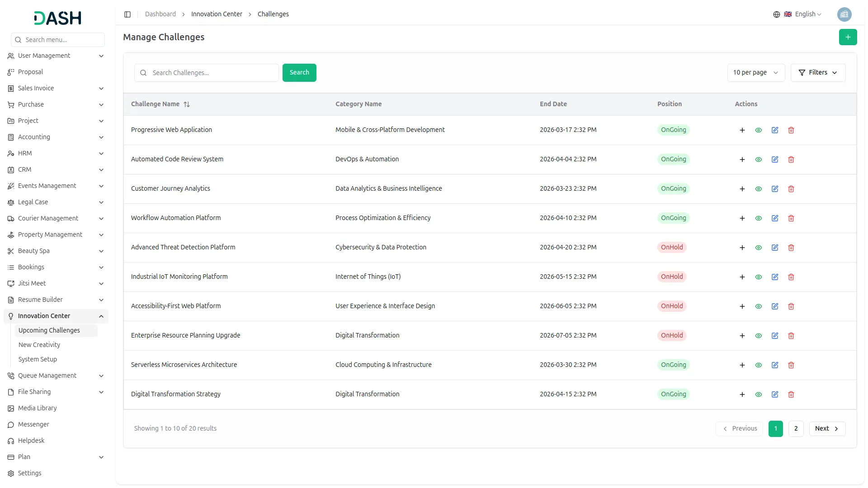
Task: Edit the Automated Code Review System row
Action: 774,160
